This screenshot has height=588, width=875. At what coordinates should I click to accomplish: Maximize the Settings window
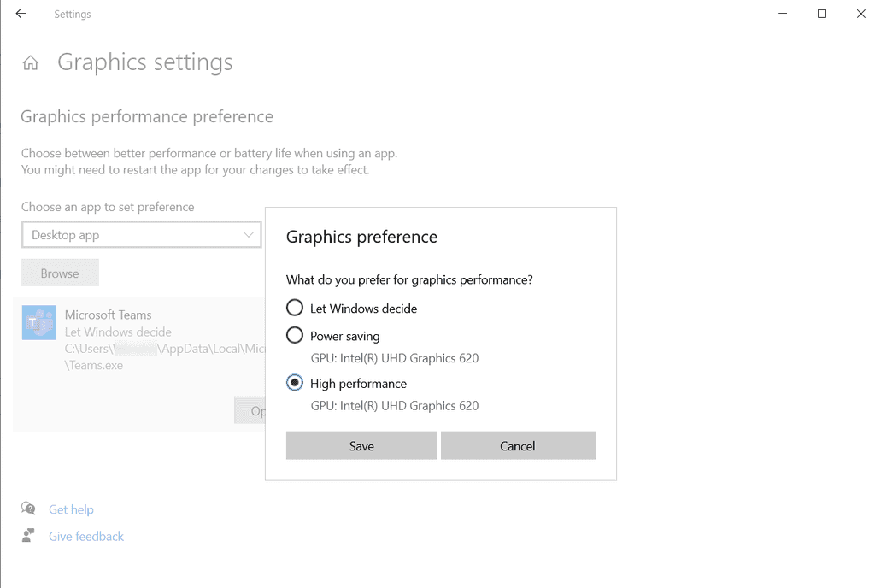[821, 14]
